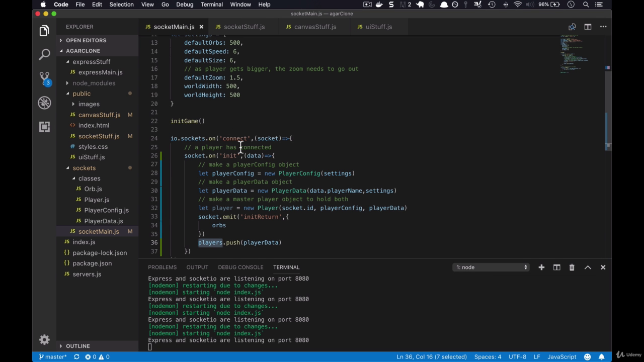
Task: Open the DEBUG CONSOLE panel tab
Action: (240, 267)
